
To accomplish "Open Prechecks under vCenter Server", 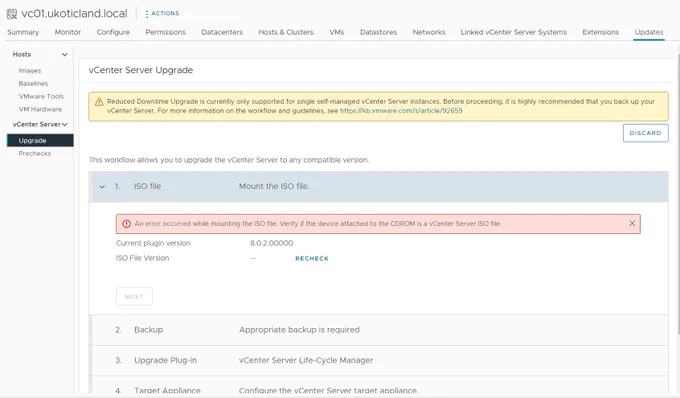I will (35, 153).
